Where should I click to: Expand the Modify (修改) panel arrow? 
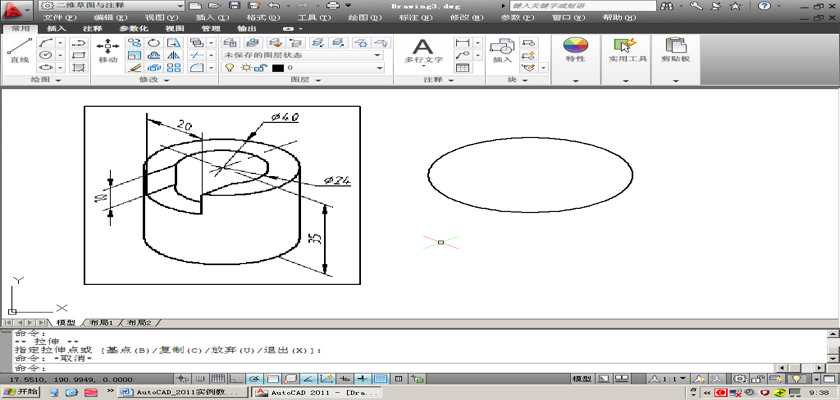[x=166, y=79]
